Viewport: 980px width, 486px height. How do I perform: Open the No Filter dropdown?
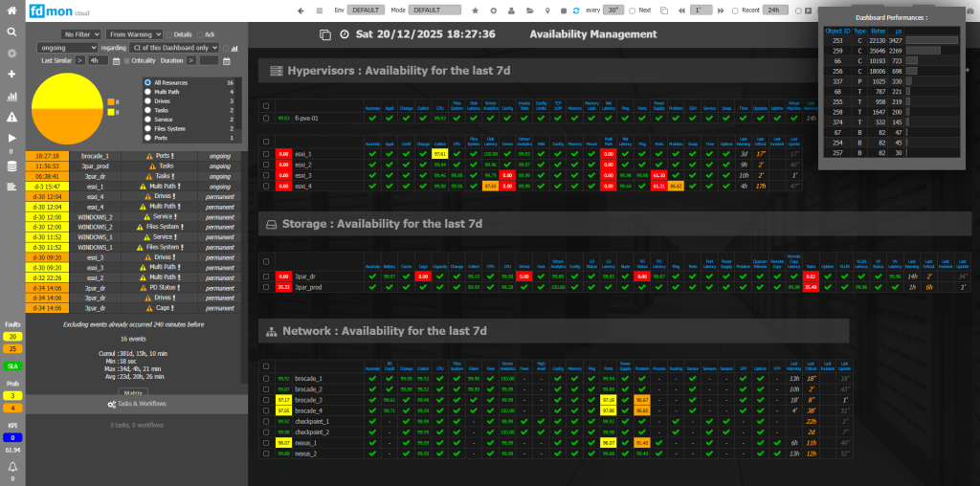[81, 34]
